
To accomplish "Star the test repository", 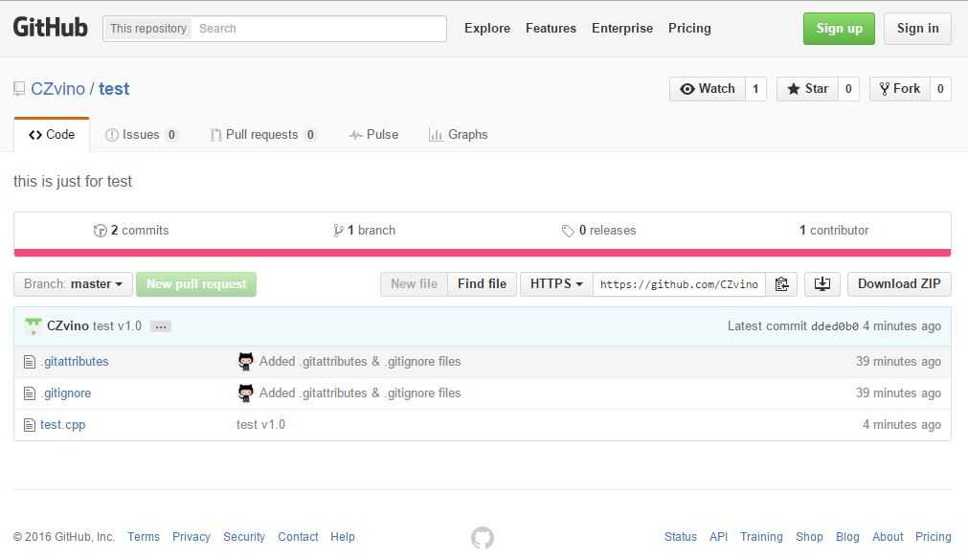I will [807, 89].
